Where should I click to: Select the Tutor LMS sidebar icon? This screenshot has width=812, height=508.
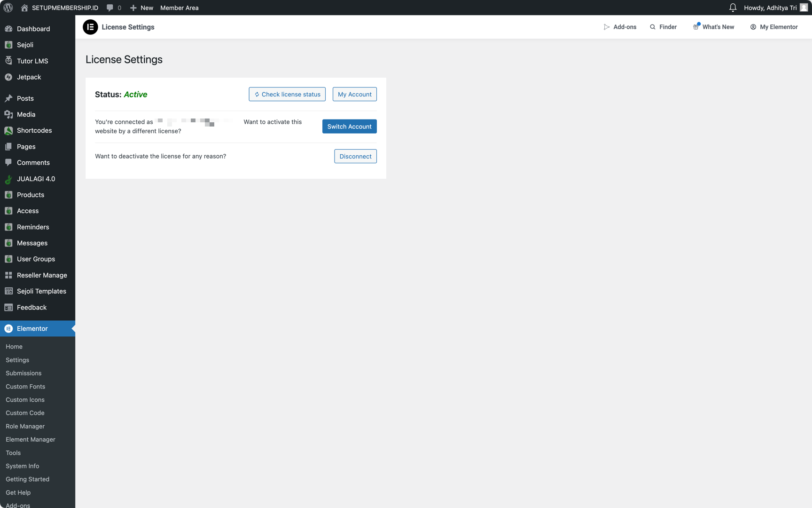pyautogui.click(x=8, y=61)
